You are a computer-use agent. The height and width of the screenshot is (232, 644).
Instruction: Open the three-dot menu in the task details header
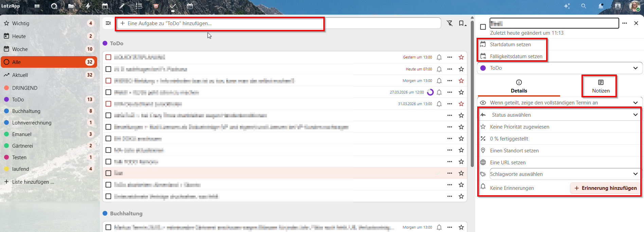pyautogui.click(x=625, y=23)
